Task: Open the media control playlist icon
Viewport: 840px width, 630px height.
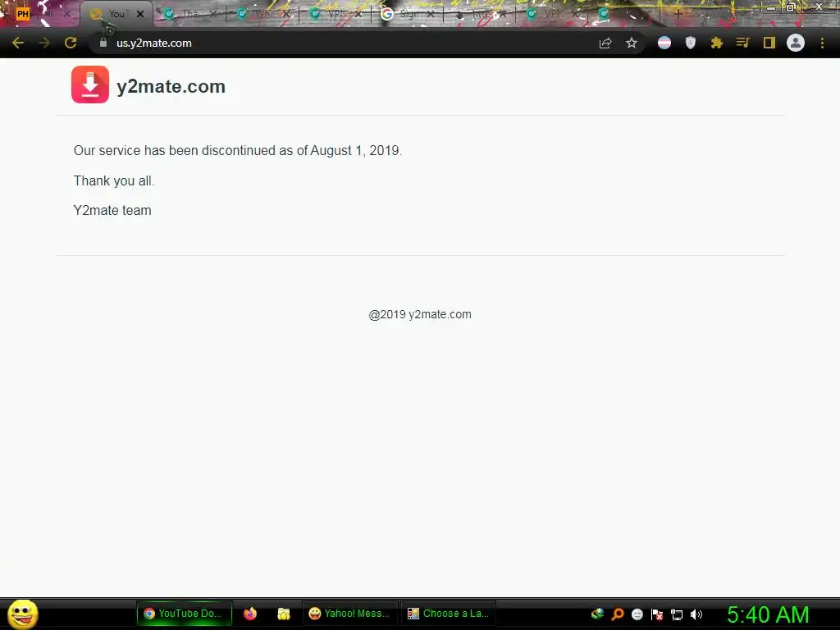Action: [742, 43]
